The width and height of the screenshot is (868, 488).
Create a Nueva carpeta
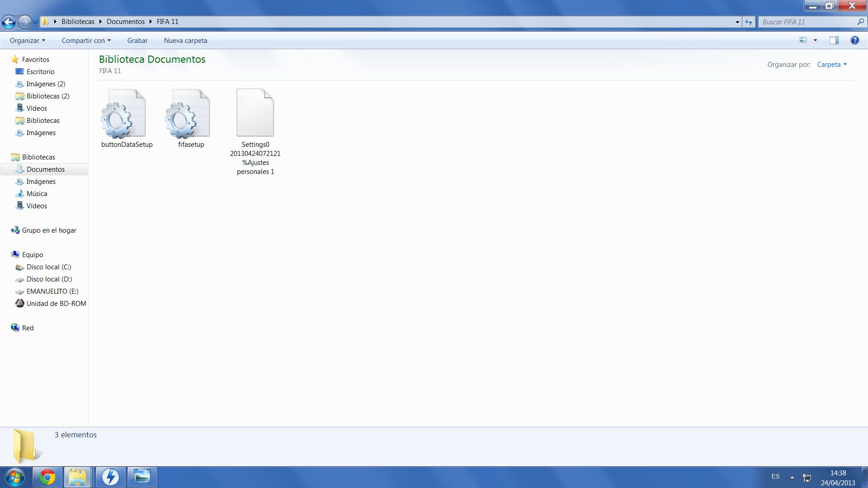tap(185, 41)
